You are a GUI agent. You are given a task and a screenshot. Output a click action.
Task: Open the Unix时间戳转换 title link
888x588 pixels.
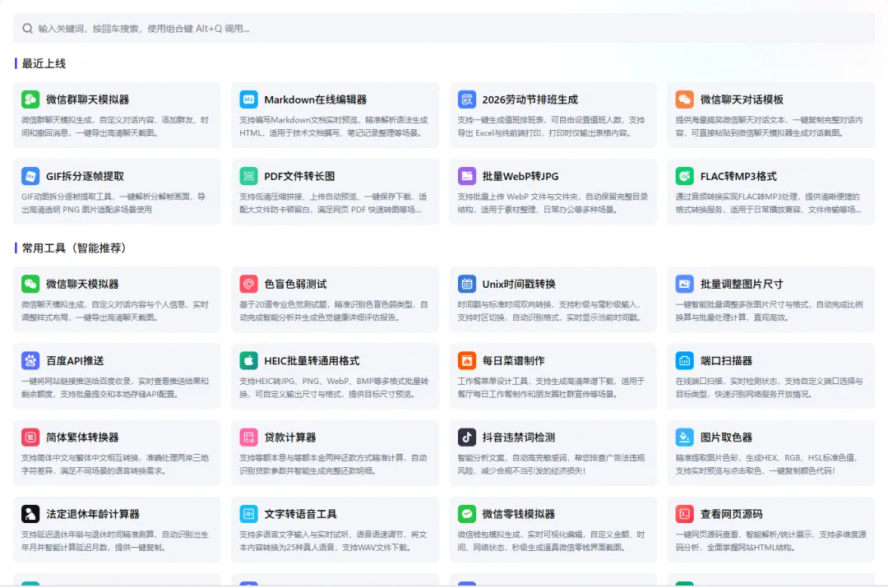point(519,285)
